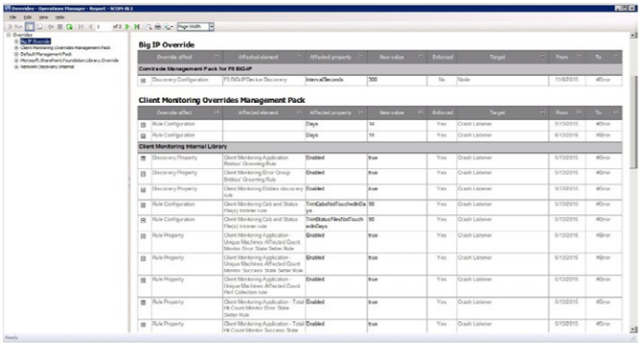Expand Microsoft SharePoint Foundation Library Override node
The width and height of the screenshot is (644, 348).
click(x=17, y=60)
